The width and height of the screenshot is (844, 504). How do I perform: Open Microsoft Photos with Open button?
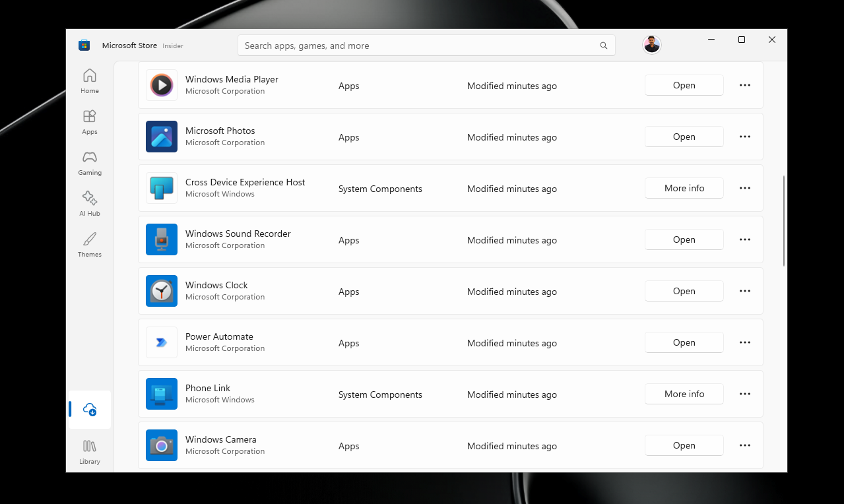pos(684,137)
